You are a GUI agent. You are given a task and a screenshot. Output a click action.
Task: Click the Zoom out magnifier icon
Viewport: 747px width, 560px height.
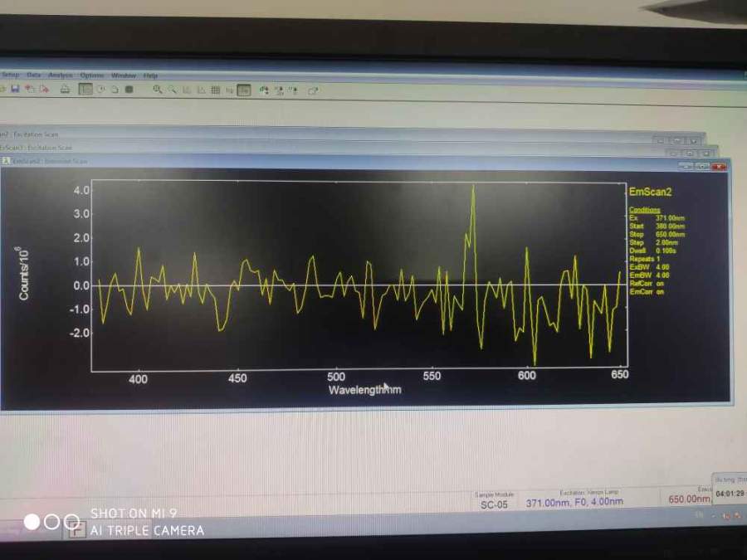tap(172, 90)
